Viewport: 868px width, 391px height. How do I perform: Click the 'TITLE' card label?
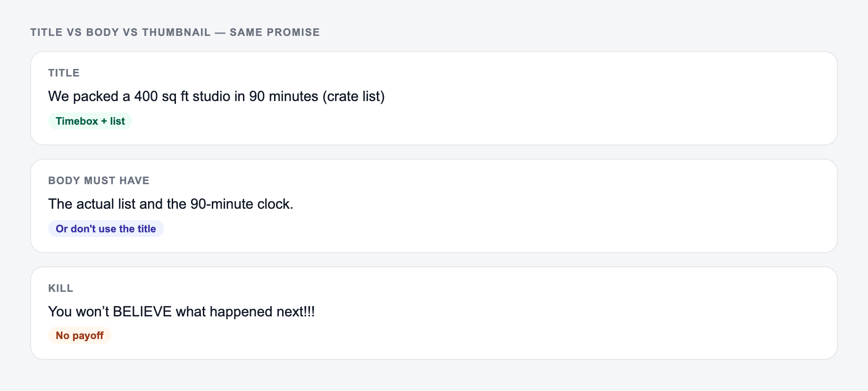pos(64,73)
